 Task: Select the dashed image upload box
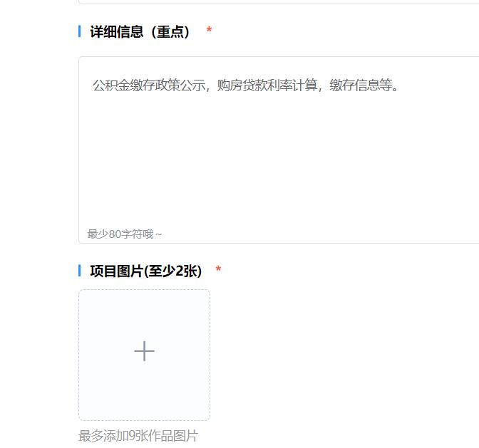(144, 355)
